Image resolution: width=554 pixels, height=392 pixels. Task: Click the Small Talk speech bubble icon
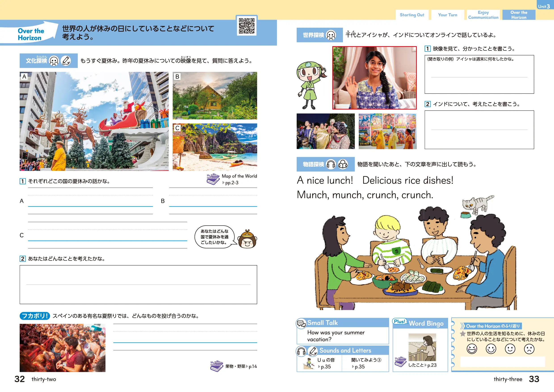pyautogui.click(x=301, y=323)
